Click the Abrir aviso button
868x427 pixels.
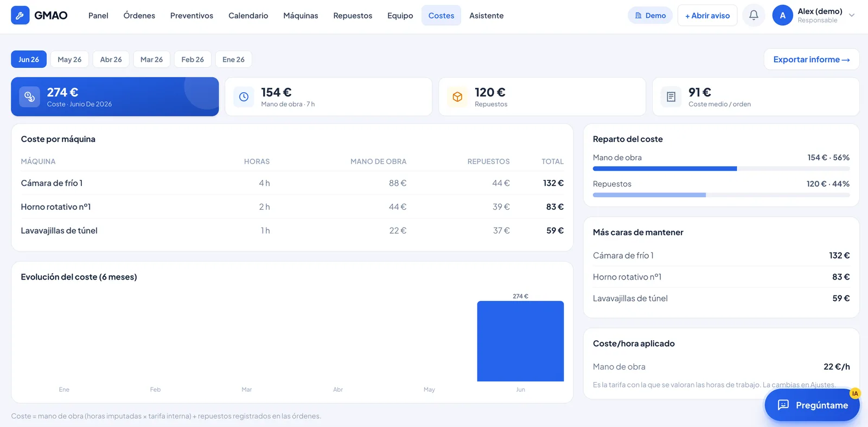coord(707,15)
